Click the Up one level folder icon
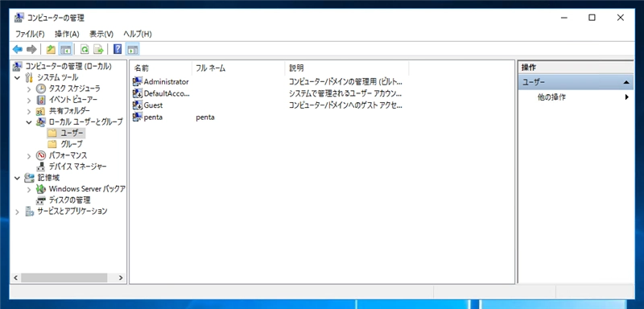The image size is (644, 309). pos(51,50)
